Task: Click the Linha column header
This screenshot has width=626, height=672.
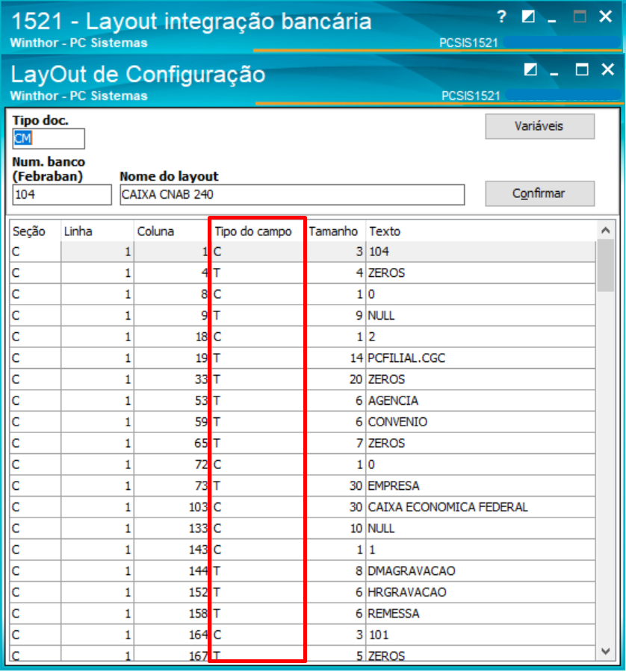Action: (97, 231)
